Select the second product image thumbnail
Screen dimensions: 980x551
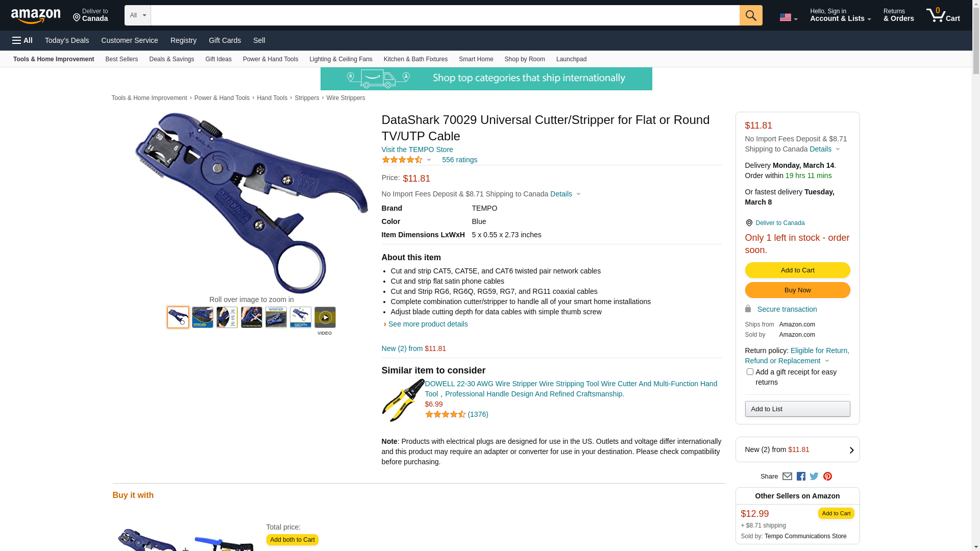click(x=203, y=317)
